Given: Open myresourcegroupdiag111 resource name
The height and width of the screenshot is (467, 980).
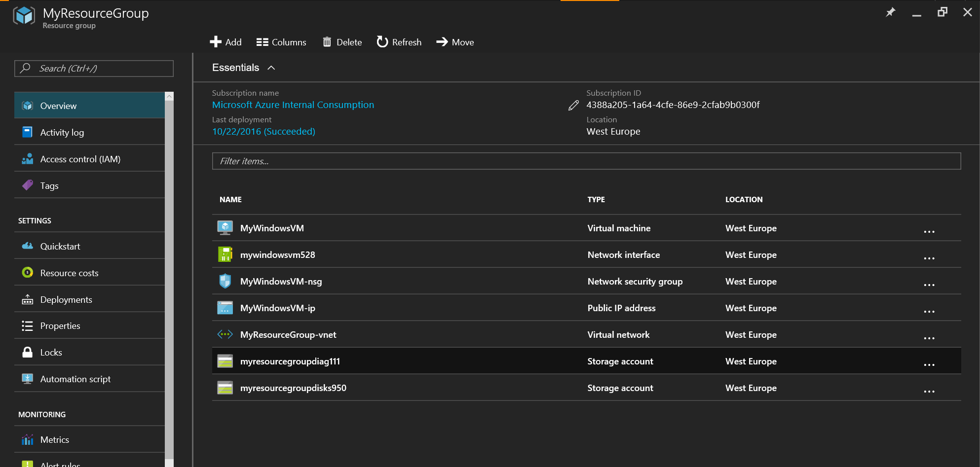Looking at the screenshot, I should (290, 361).
